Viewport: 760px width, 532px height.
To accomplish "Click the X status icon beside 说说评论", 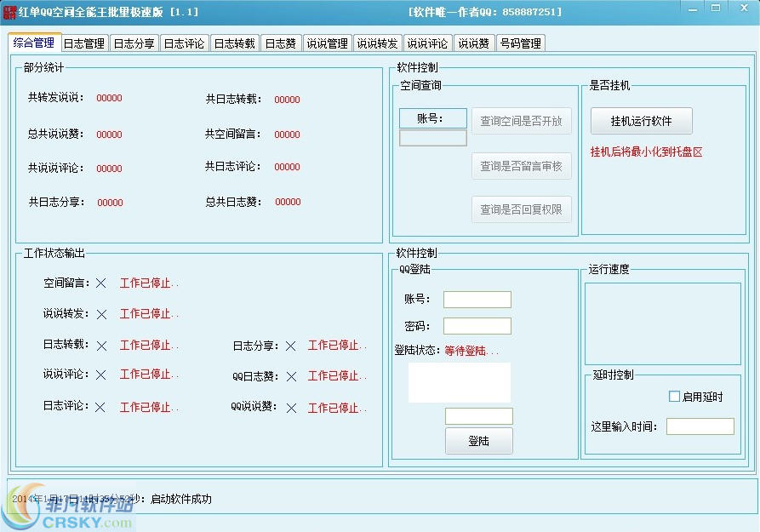I will click(100, 375).
